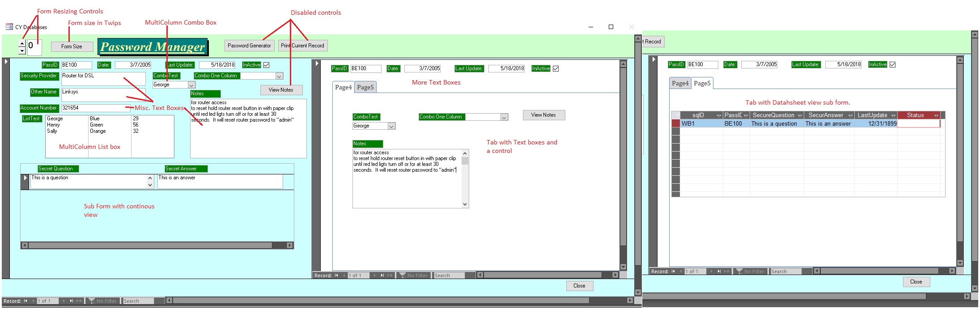The image size is (980, 309).
Task: Click the red row selector for WB1 row
Action: 675,123
